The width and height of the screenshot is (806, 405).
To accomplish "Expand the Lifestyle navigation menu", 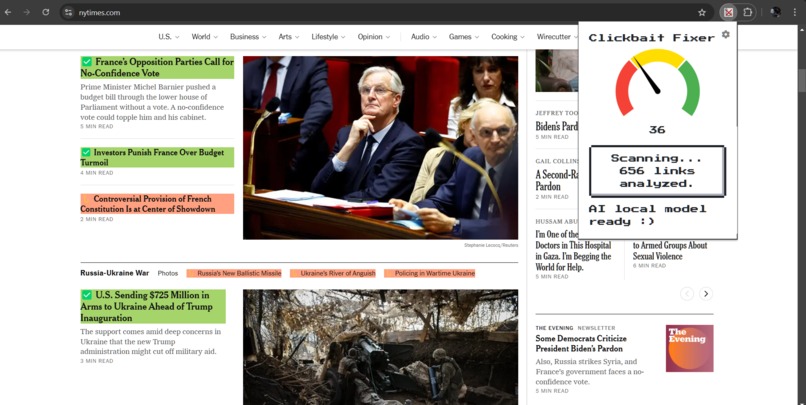I will point(328,36).
